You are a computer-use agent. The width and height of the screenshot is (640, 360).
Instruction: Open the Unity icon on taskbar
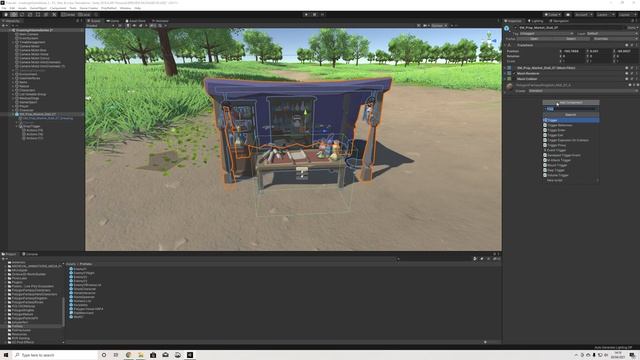click(x=190, y=355)
